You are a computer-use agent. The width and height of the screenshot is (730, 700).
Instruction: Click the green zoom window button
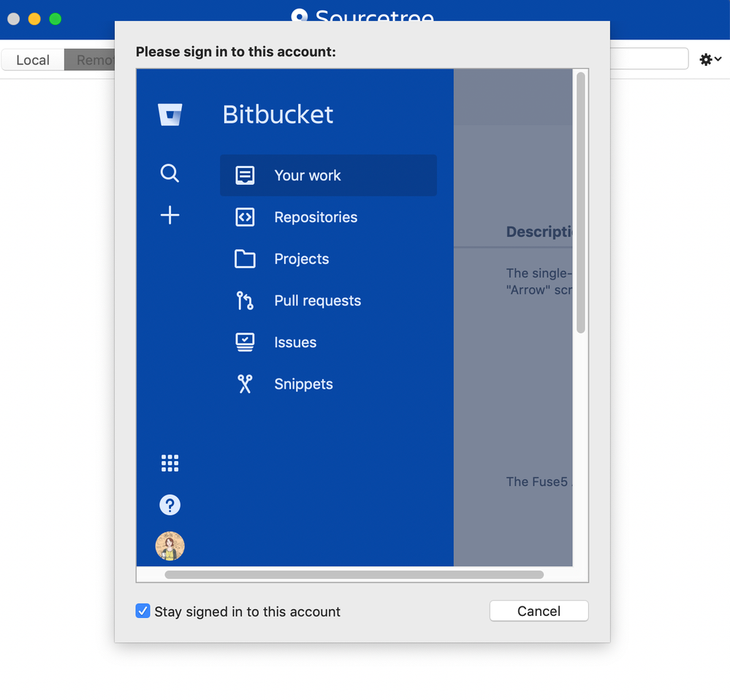pos(56,19)
